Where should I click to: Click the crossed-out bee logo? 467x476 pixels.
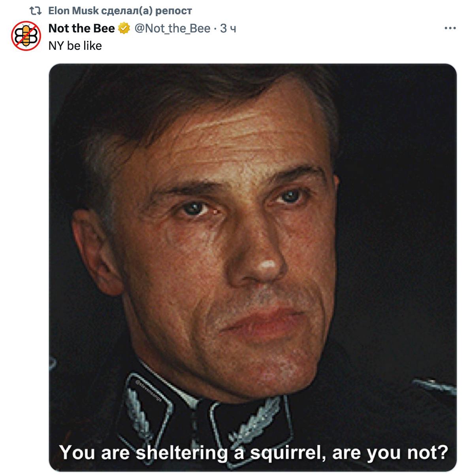coord(26,36)
